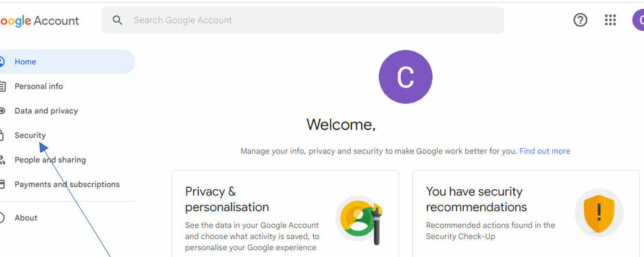The image size is (644, 257).
Task: Open the About page
Action: click(26, 217)
